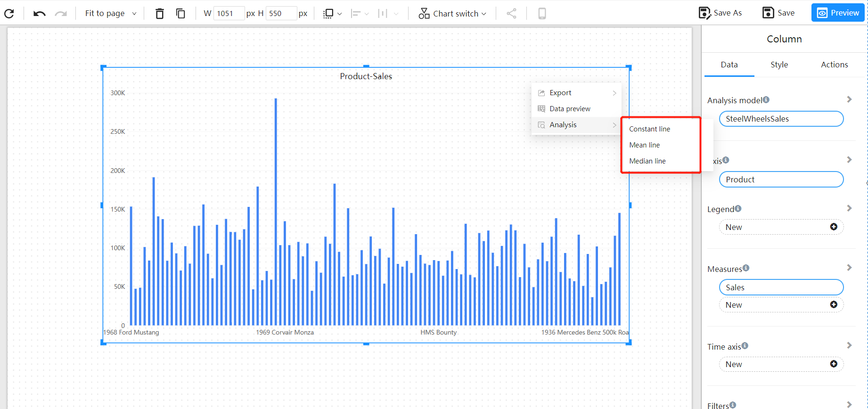Click the SteelWheelsSales analysis model field
868x409 pixels.
[x=781, y=119]
